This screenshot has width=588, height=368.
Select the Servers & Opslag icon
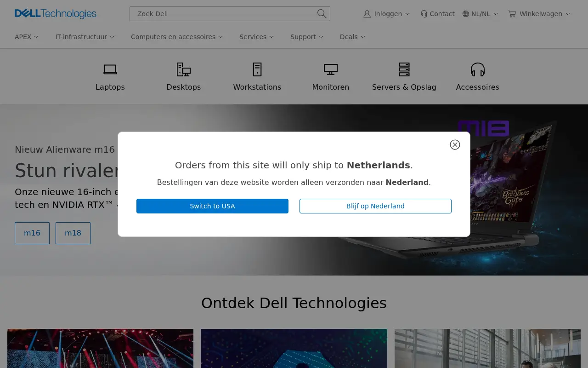[404, 69]
